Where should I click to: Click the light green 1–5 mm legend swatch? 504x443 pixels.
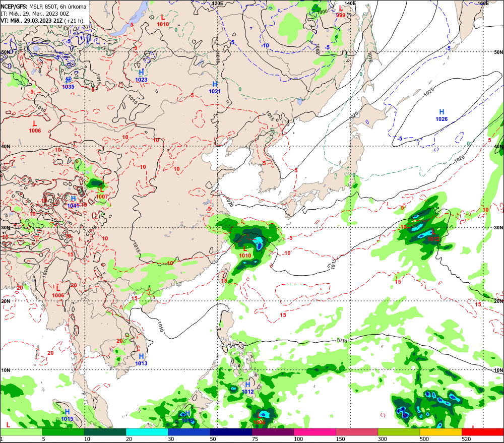[21, 432]
